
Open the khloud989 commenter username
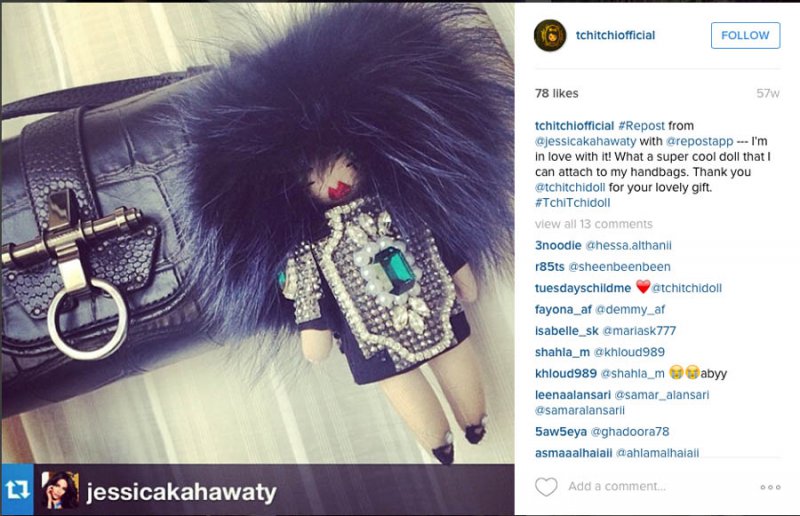(x=566, y=374)
